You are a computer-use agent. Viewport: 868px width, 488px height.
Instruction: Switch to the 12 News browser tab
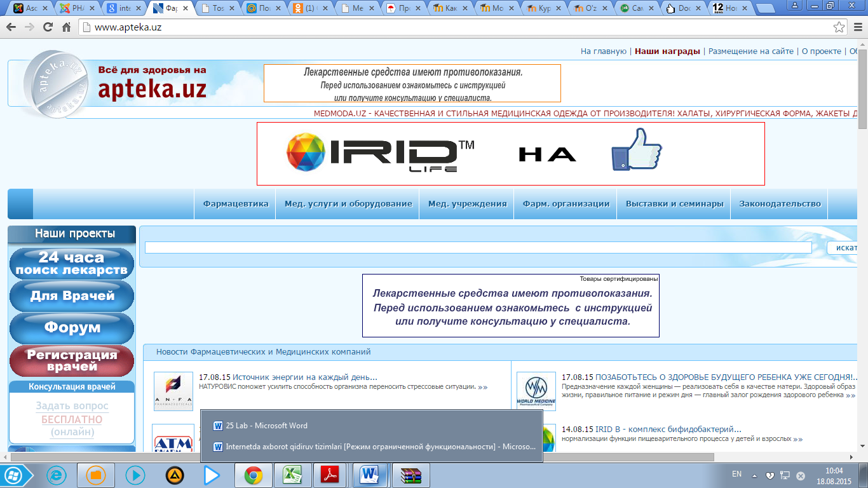(732, 9)
